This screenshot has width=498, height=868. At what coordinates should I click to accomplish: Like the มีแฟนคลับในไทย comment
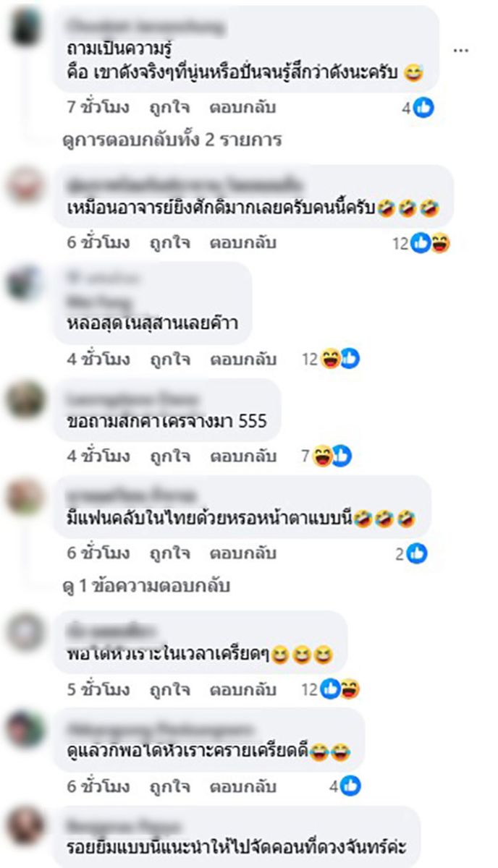169,554
